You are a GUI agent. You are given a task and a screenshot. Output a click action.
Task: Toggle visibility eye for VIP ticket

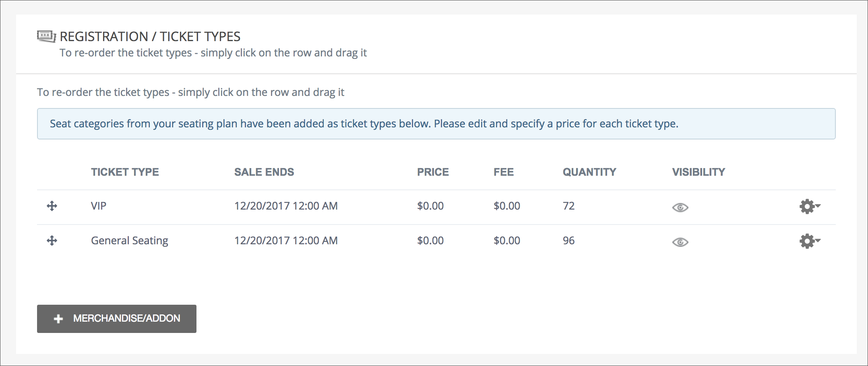coord(680,207)
